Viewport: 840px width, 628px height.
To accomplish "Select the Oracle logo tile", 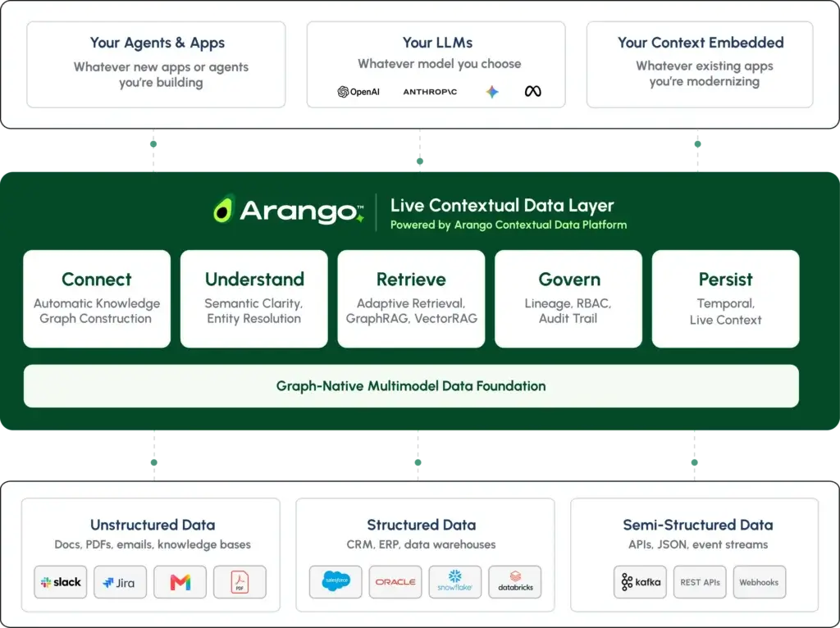I will (x=395, y=582).
